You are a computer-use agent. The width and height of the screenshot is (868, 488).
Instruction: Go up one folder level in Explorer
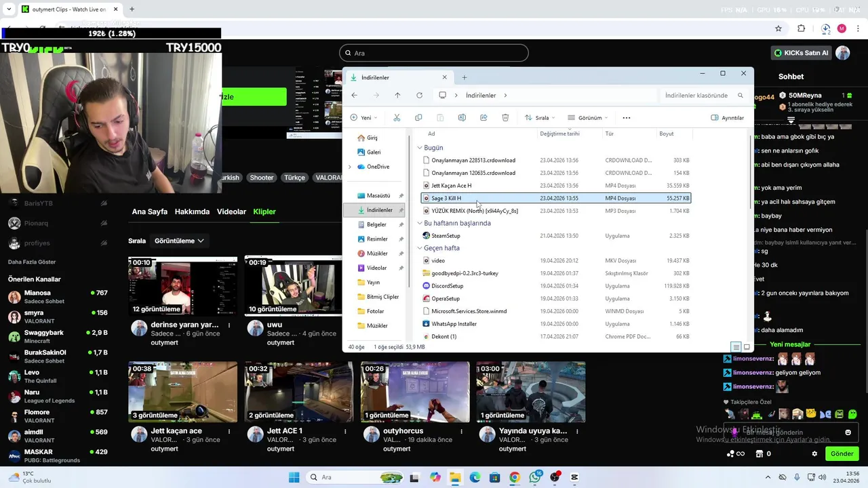coord(397,96)
